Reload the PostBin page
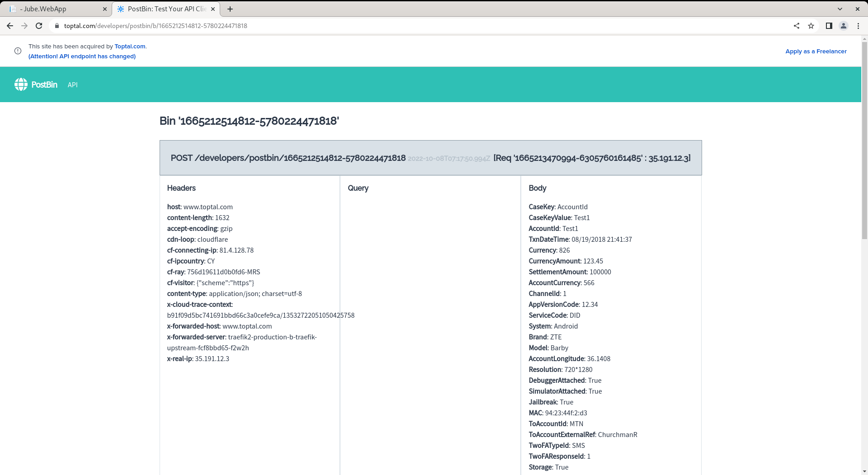 39,26
